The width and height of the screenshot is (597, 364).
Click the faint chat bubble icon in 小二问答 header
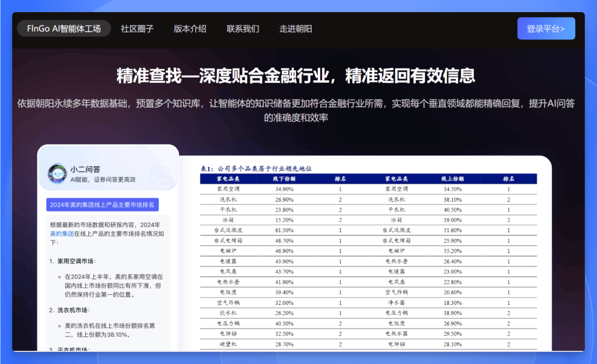[x=161, y=177]
